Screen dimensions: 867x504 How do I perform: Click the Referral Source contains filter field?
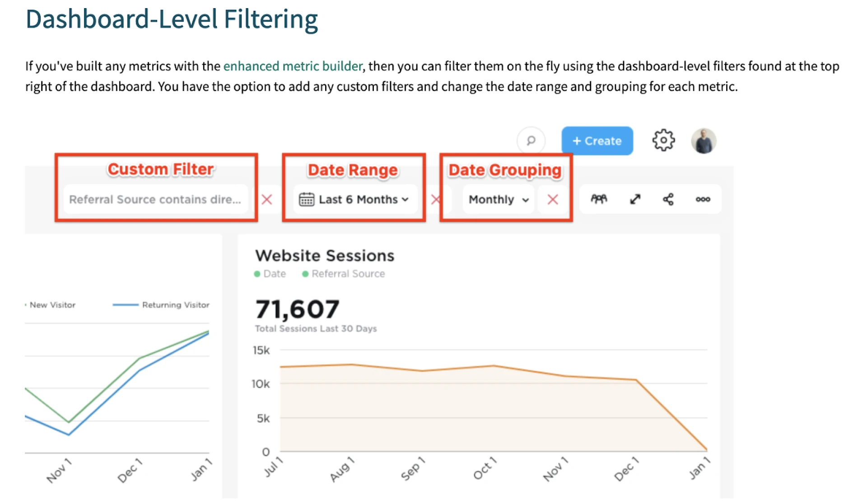tap(155, 199)
